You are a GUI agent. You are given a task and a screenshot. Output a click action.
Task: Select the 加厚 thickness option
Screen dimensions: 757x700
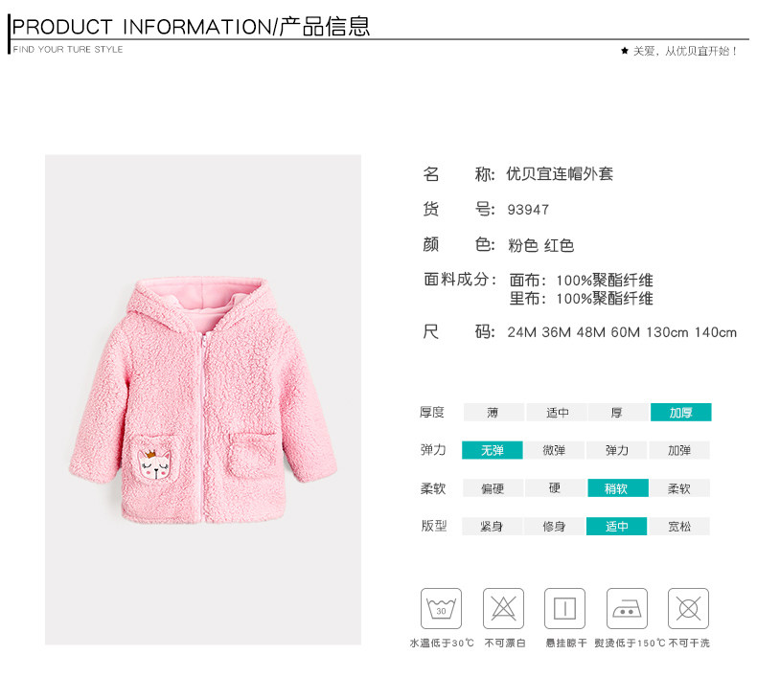(680, 413)
